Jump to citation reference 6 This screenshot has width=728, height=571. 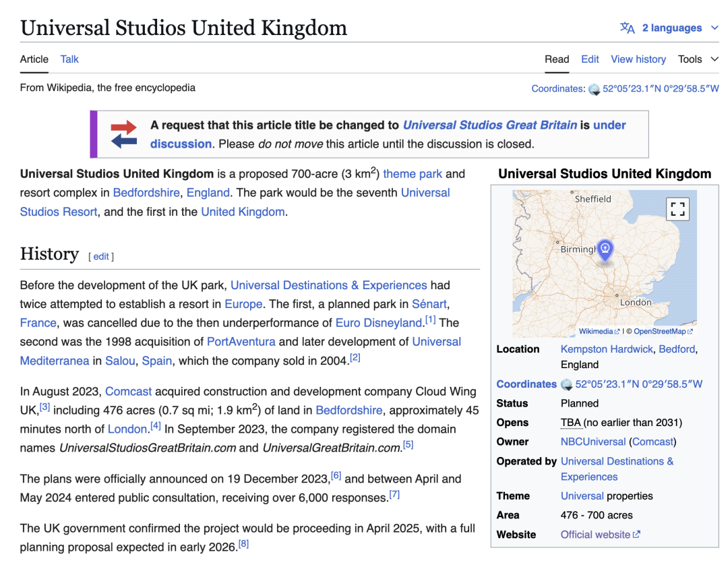pos(336,475)
